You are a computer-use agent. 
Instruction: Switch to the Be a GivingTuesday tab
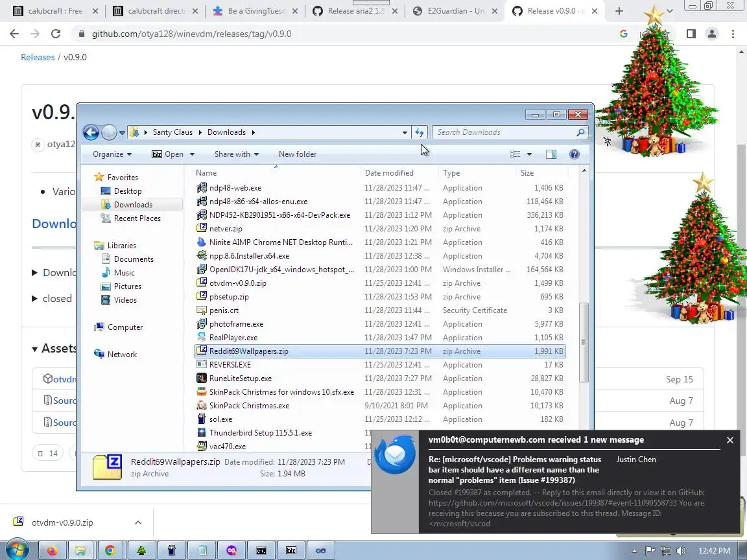[256, 11]
